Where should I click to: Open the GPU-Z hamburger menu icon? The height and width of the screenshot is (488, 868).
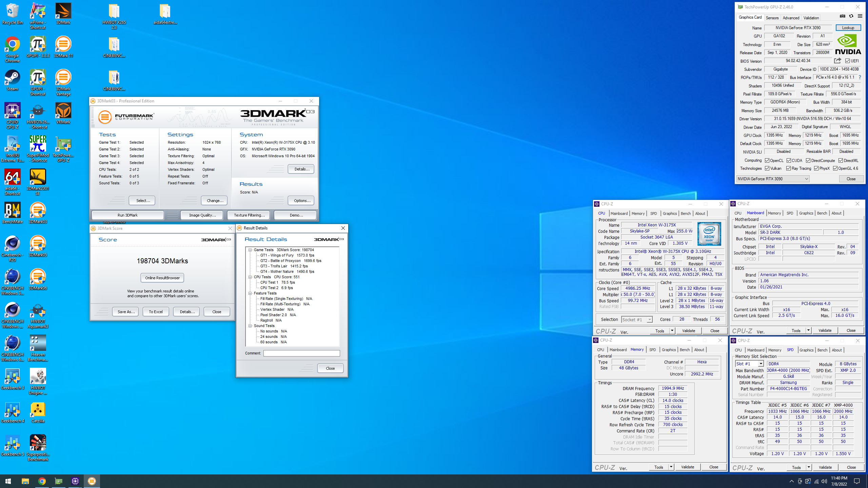pyautogui.click(x=860, y=16)
